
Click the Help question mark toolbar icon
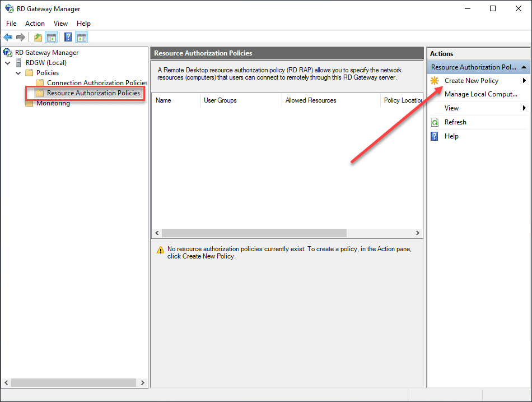click(67, 37)
